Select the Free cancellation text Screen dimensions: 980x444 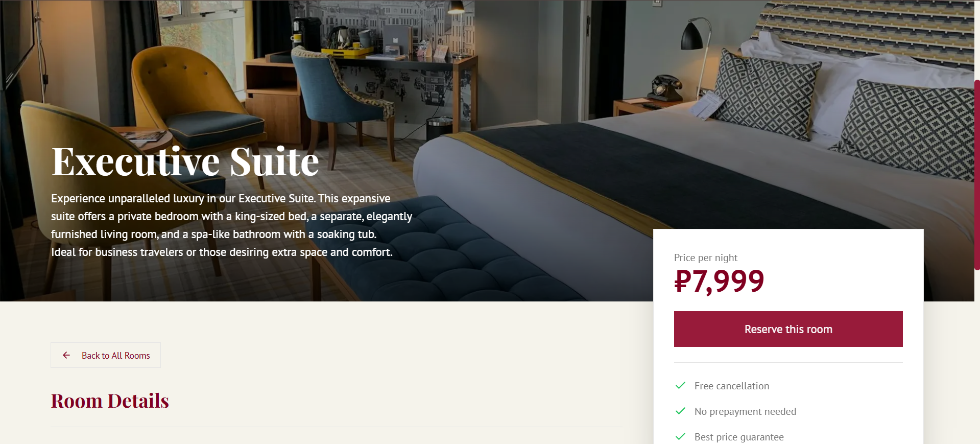[731, 386]
